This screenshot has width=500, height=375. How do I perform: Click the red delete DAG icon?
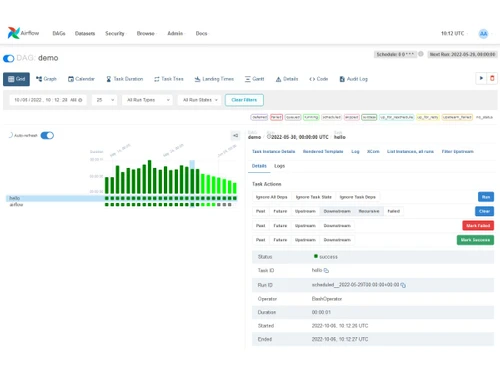point(492,78)
